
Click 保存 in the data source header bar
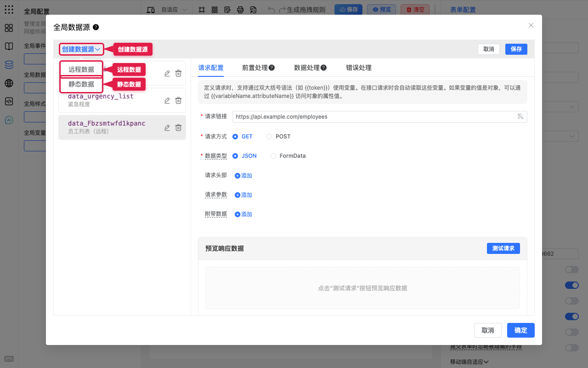point(516,49)
